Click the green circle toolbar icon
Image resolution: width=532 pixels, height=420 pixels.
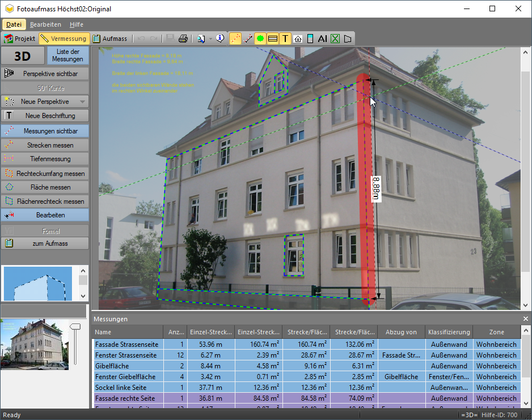(x=260, y=39)
